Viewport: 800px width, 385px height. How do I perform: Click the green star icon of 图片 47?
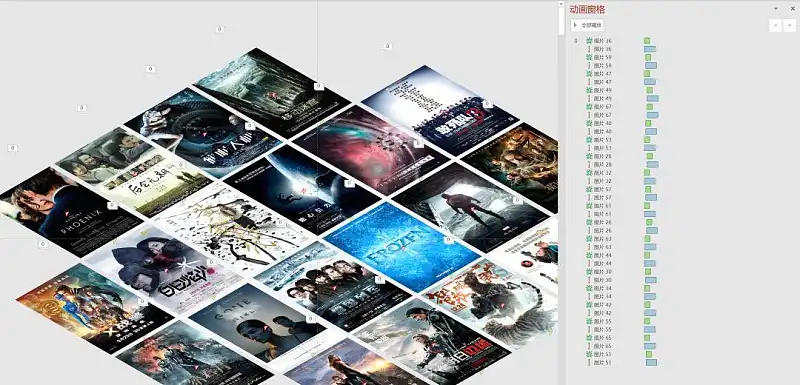point(589,74)
